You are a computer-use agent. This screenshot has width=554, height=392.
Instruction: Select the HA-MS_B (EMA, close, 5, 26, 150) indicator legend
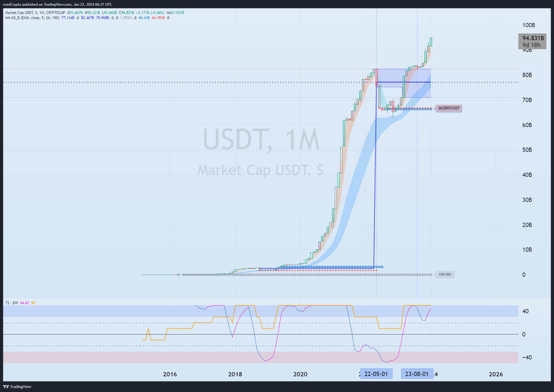pyautogui.click(x=32, y=18)
